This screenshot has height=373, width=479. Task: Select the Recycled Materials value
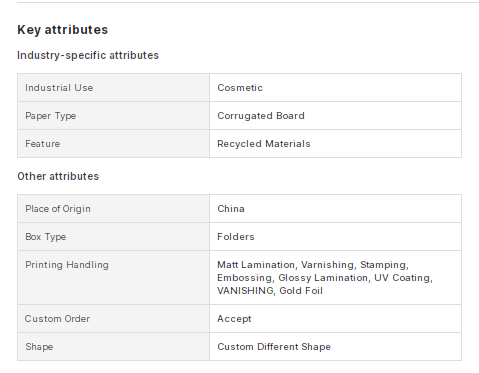[x=264, y=144]
